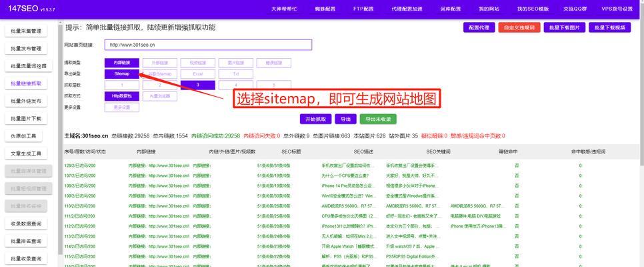Viewport: 644px width, 267px height.
Task: Click the 配置代理 button
Action: (x=479, y=27)
